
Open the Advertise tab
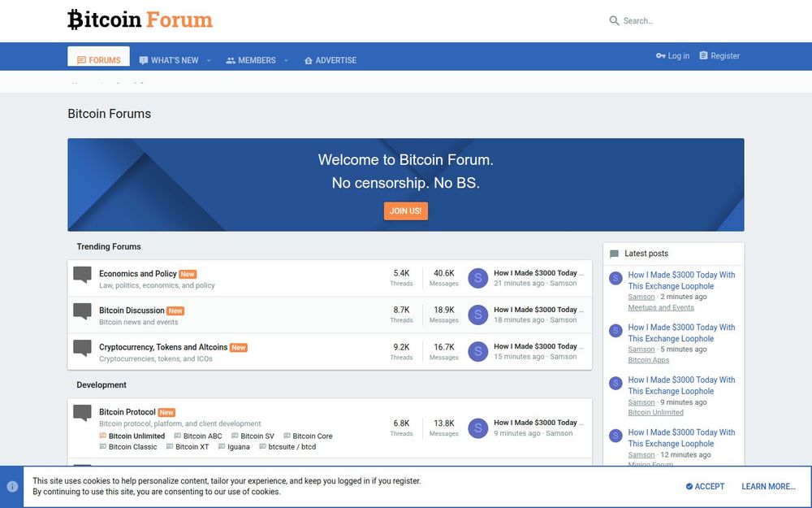point(330,60)
